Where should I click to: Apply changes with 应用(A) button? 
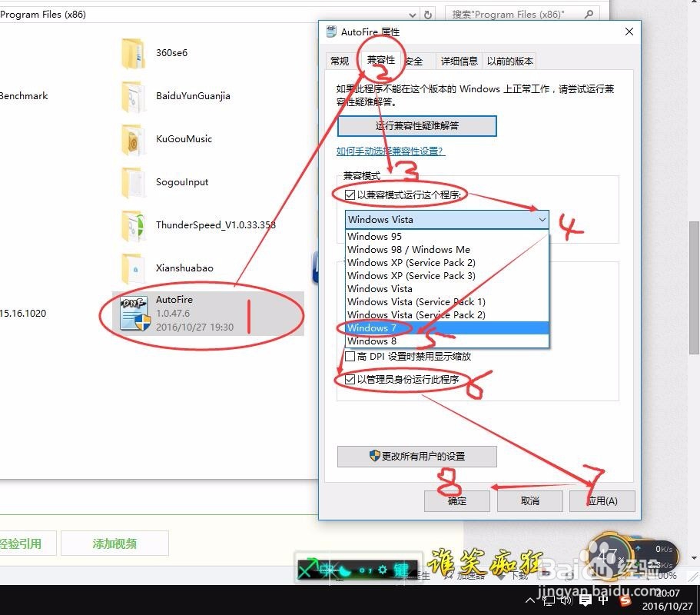coord(602,501)
